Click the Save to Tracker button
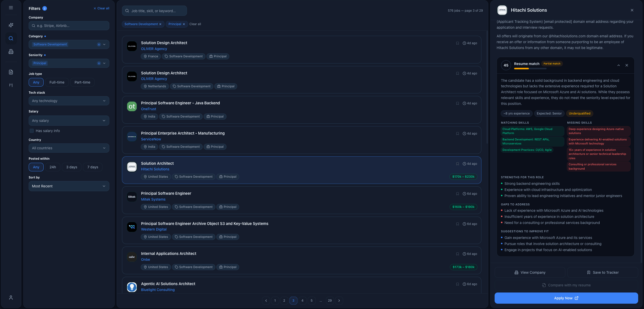This screenshot has height=309, width=644. click(603, 272)
